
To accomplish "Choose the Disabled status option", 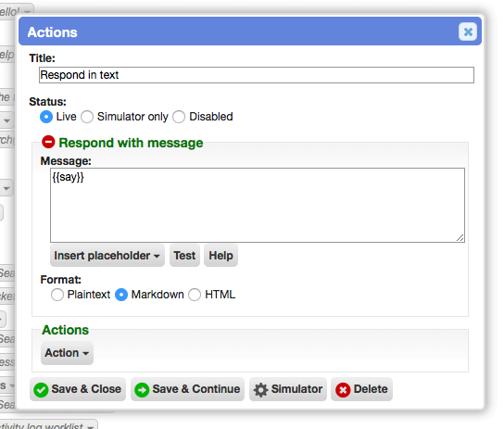I will tap(179, 117).
